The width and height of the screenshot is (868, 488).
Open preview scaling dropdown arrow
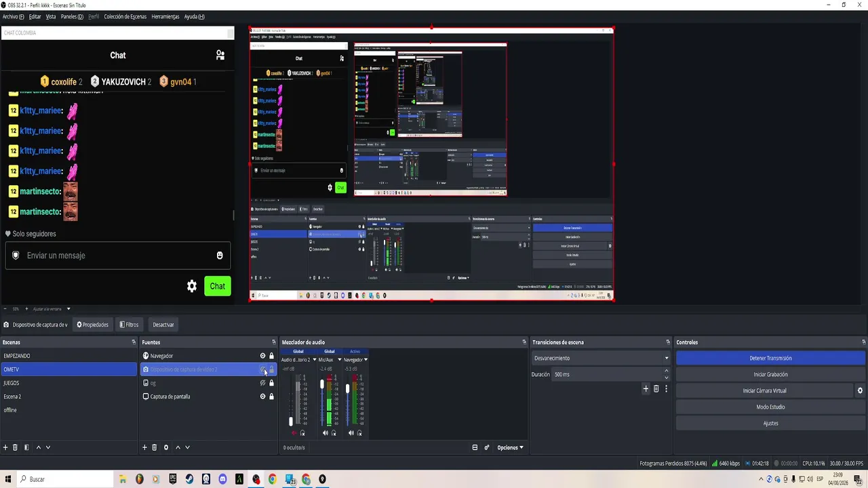point(68,309)
